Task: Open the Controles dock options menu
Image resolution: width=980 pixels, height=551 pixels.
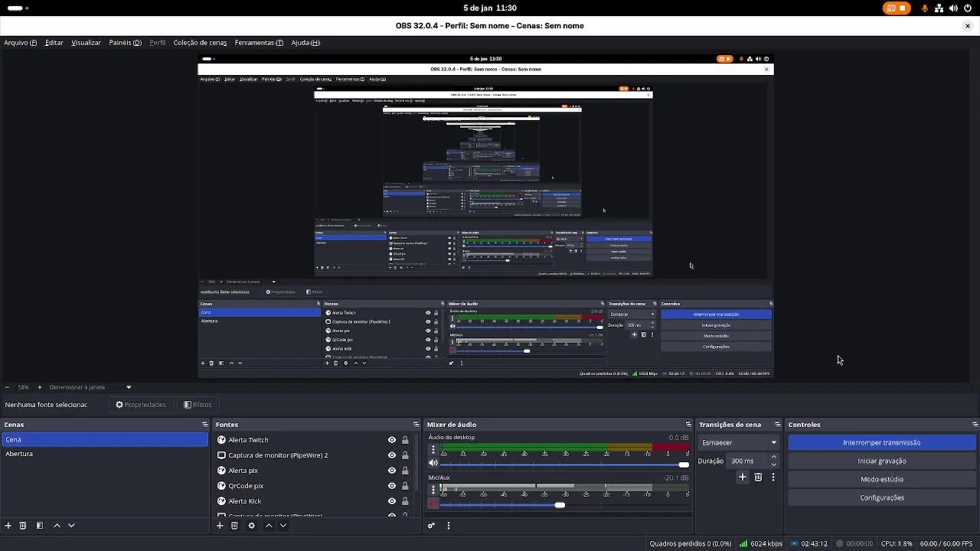Action: [x=975, y=425]
